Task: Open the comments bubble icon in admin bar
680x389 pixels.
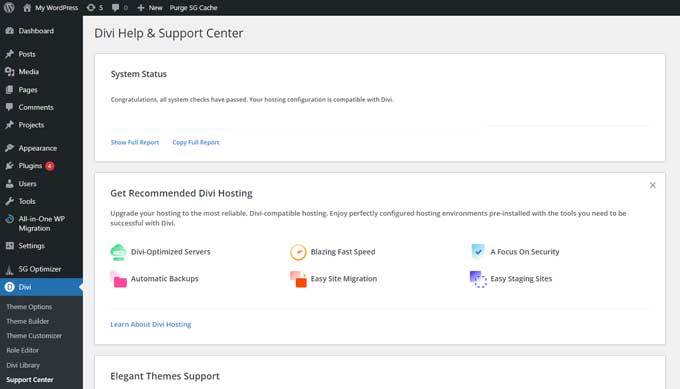Action: coord(115,7)
